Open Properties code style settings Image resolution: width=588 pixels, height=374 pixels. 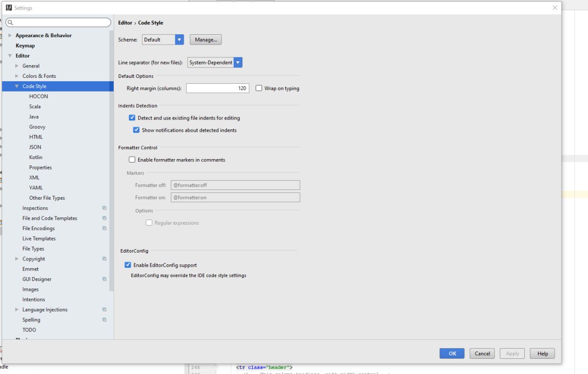(x=40, y=167)
